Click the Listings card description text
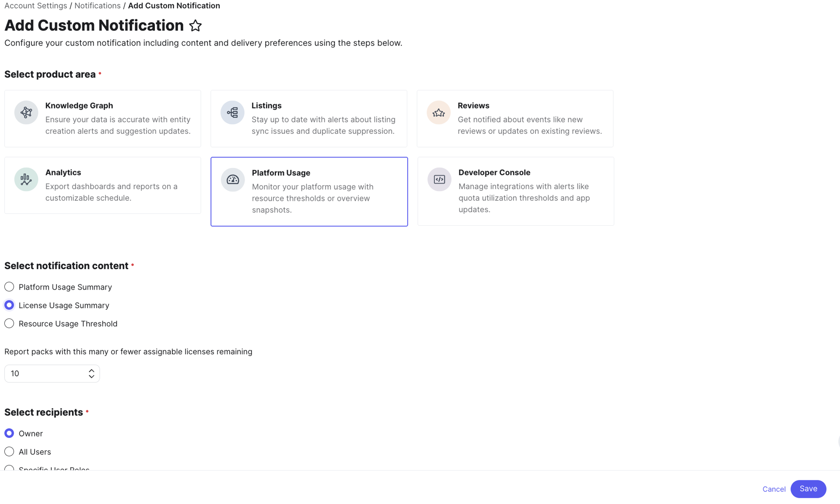The width and height of the screenshot is (840, 504). 323,125
